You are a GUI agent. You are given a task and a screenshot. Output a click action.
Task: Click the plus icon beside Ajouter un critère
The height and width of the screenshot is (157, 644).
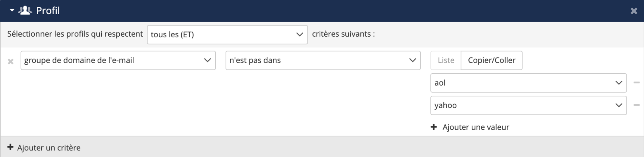pos(10,147)
